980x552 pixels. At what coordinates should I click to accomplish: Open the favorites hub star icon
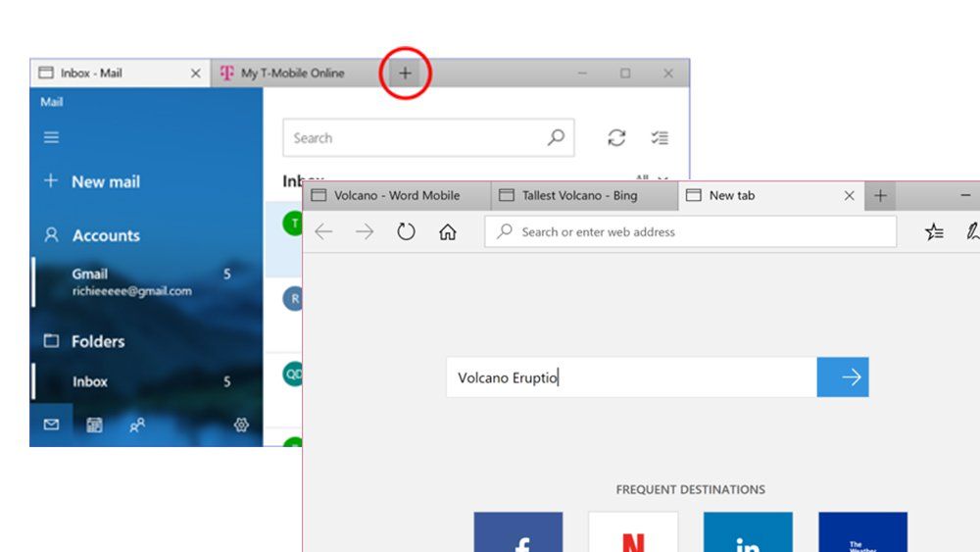934,232
